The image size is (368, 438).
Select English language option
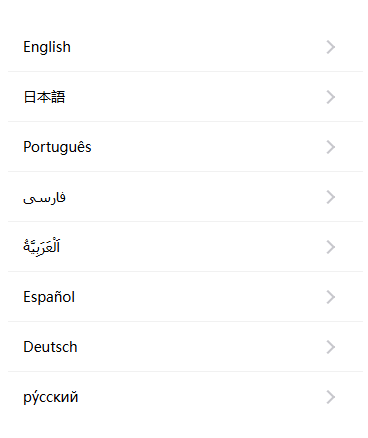[47, 47]
